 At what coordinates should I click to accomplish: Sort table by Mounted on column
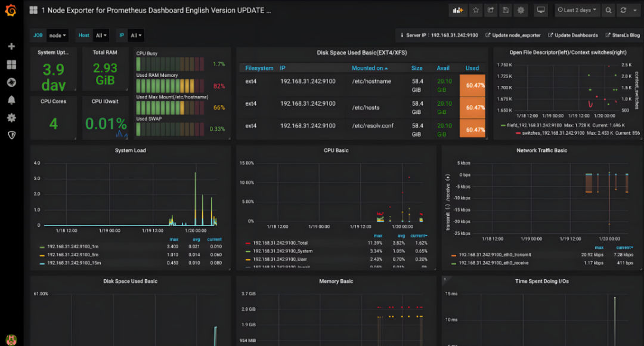[x=369, y=68]
